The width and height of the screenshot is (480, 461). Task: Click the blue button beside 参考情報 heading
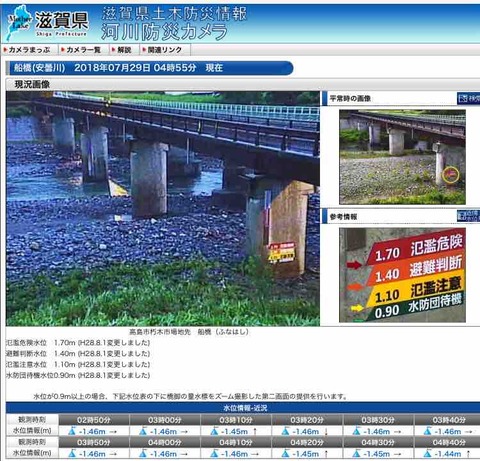468,216
